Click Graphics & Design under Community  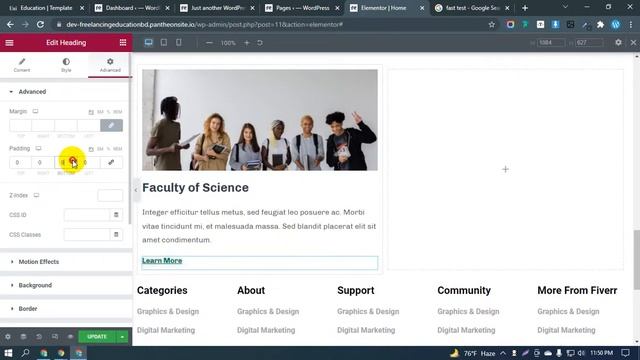(468, 311)
